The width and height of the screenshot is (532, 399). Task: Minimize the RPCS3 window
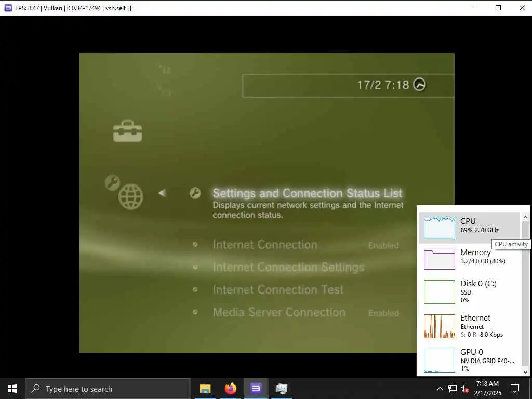[475, 8]
